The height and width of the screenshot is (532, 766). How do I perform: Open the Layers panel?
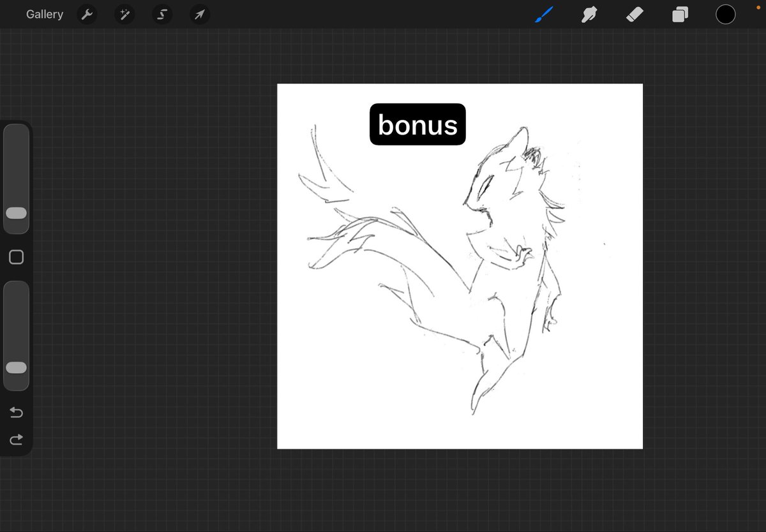(680, 15)
